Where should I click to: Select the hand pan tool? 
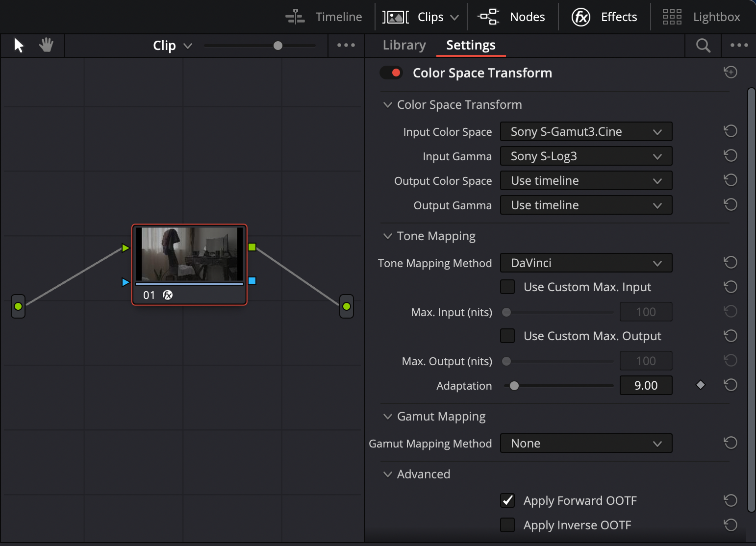pyautogui.click(x=46, y=45)
